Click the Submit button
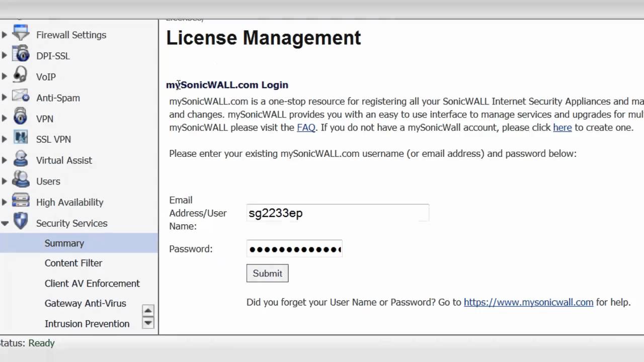Image resolution: width=644 pixels, height=362 pixels. point(267,273)
